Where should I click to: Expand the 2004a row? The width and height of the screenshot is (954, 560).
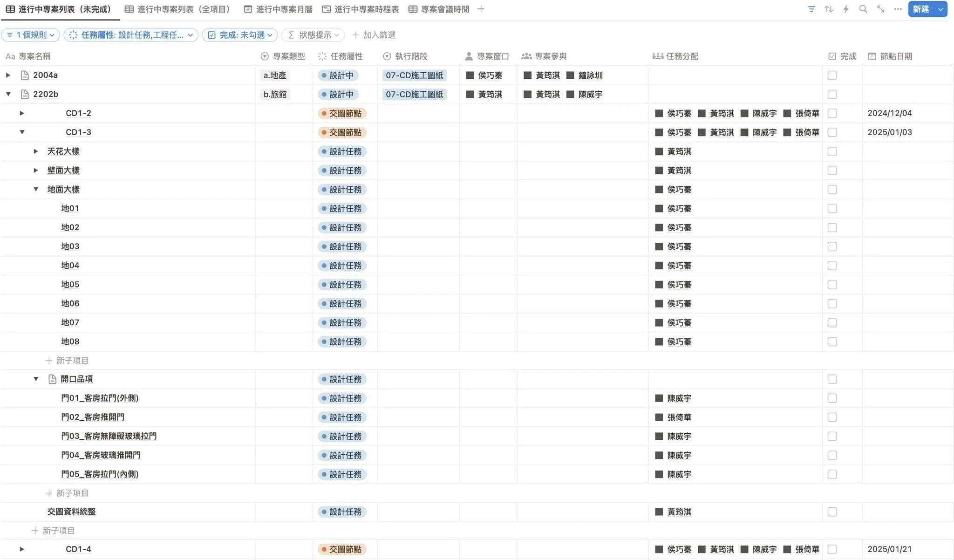tap(8, 75)
